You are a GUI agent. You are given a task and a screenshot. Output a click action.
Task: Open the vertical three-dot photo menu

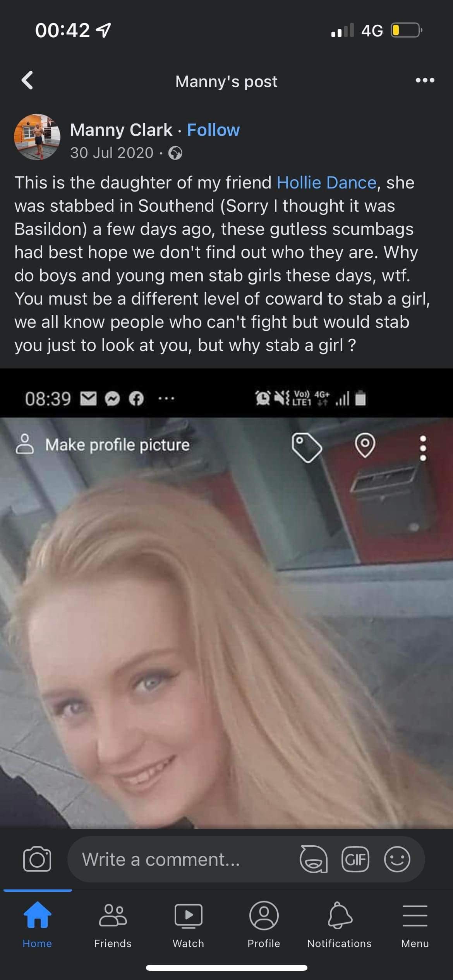[423, 448]
